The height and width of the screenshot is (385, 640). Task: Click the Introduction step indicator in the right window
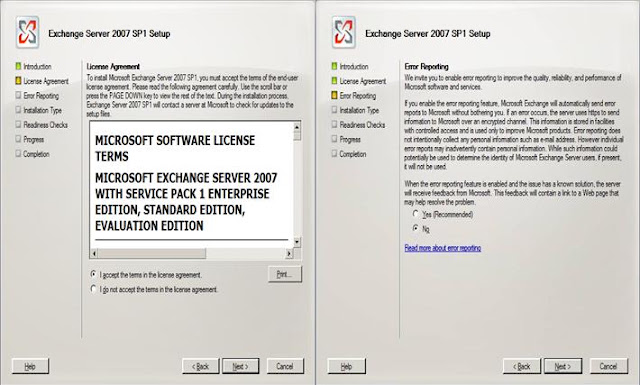(x=350, y=67)
